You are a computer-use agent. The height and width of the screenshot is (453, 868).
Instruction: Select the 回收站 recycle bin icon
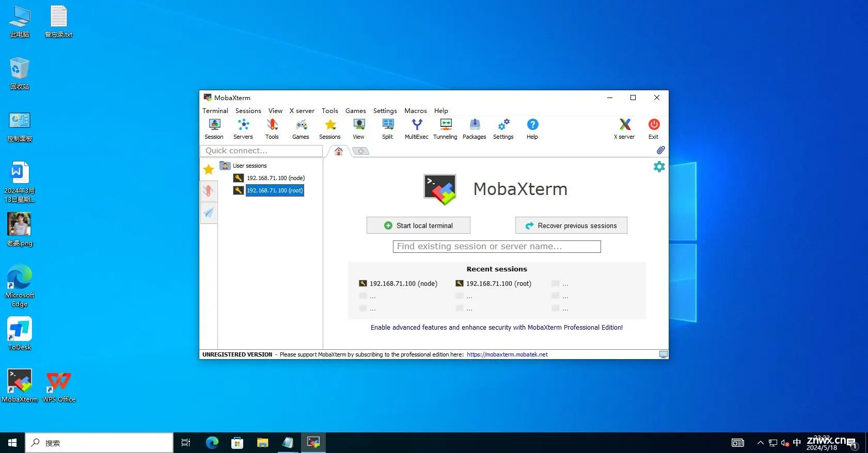click(20, 74)
